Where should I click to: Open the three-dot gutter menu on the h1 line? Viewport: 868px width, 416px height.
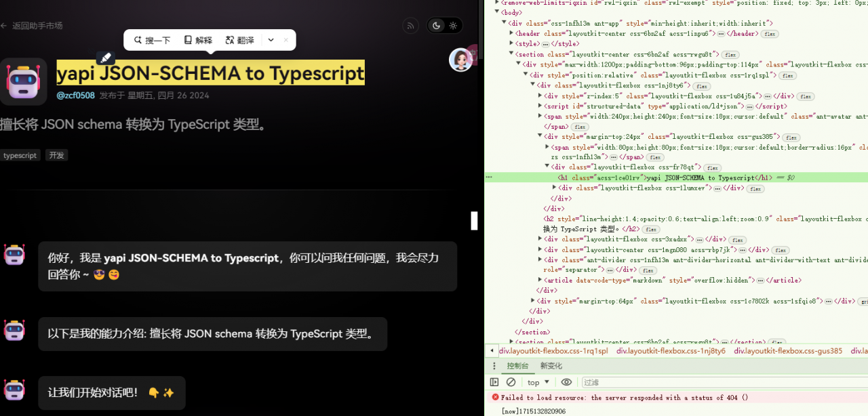click(x=489, y=178)
